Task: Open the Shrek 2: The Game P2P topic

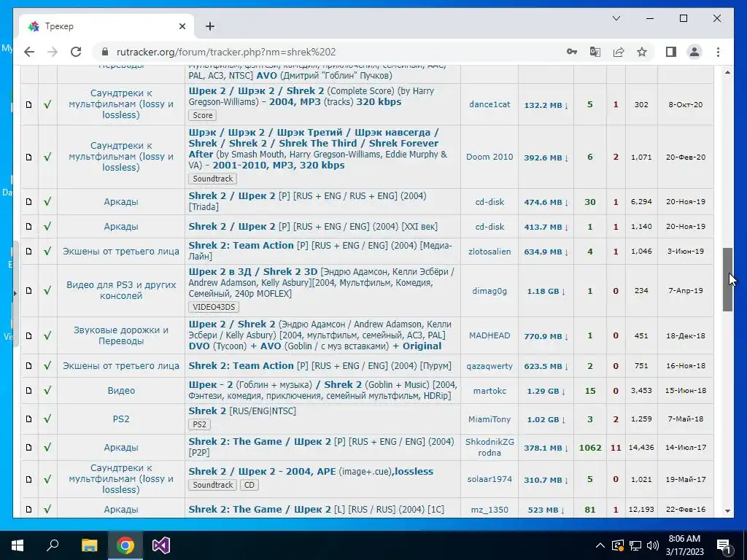Action: (321, 447)
